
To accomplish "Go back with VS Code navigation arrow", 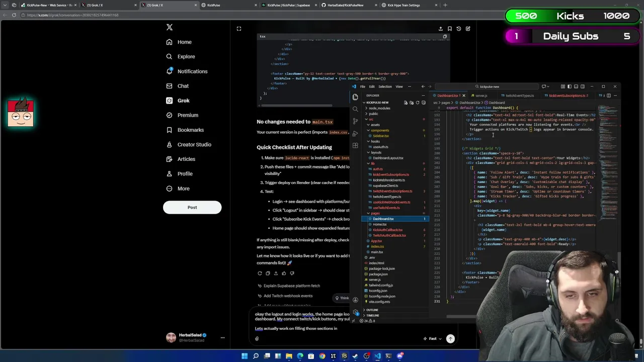I will point(423,86).
